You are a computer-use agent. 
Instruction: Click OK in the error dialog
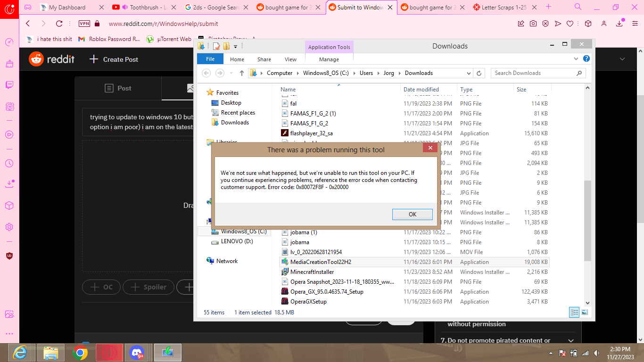click(x=412, y=214)
